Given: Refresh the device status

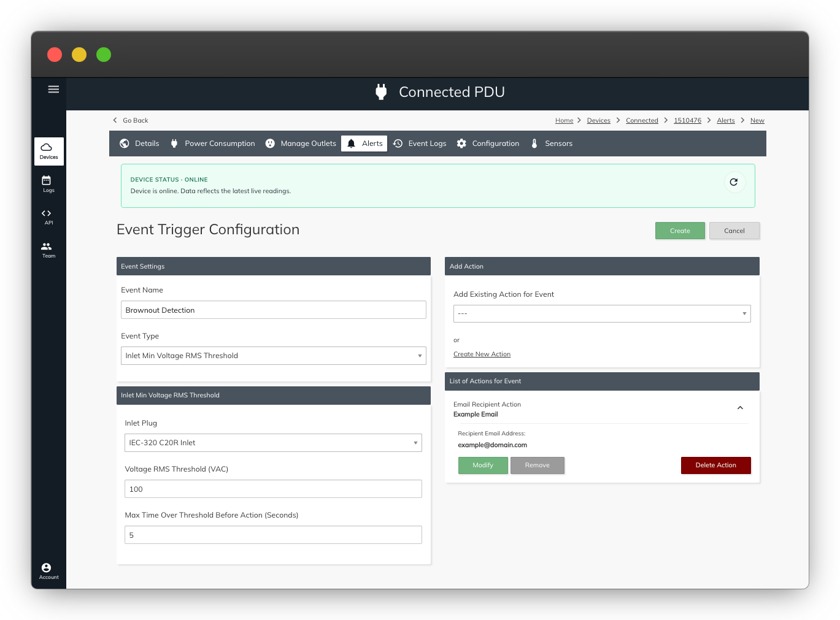Looking at the screenshot, I should 734,182.
